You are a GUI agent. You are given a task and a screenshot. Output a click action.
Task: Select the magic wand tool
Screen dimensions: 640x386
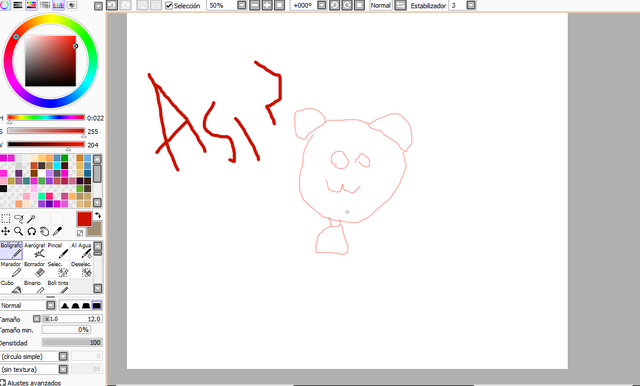[31, 219]
